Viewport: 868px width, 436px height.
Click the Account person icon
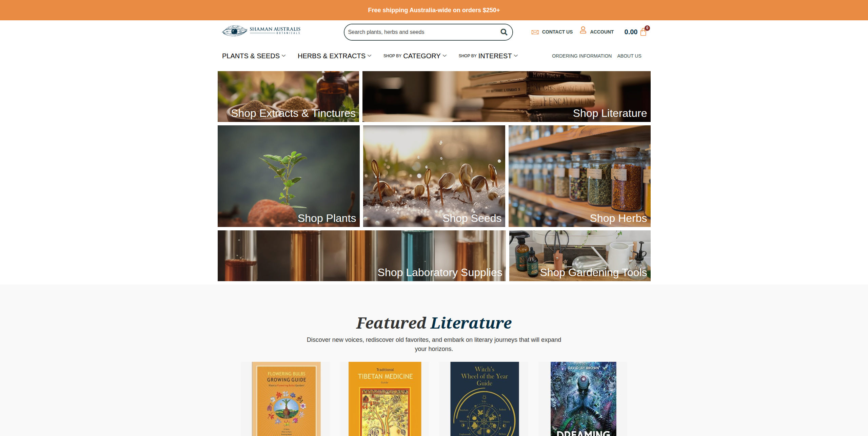tap(583, 30)
